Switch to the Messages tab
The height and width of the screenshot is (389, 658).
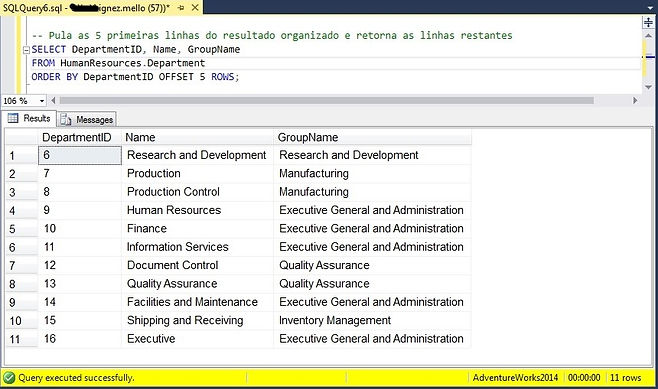coord(87,120)
